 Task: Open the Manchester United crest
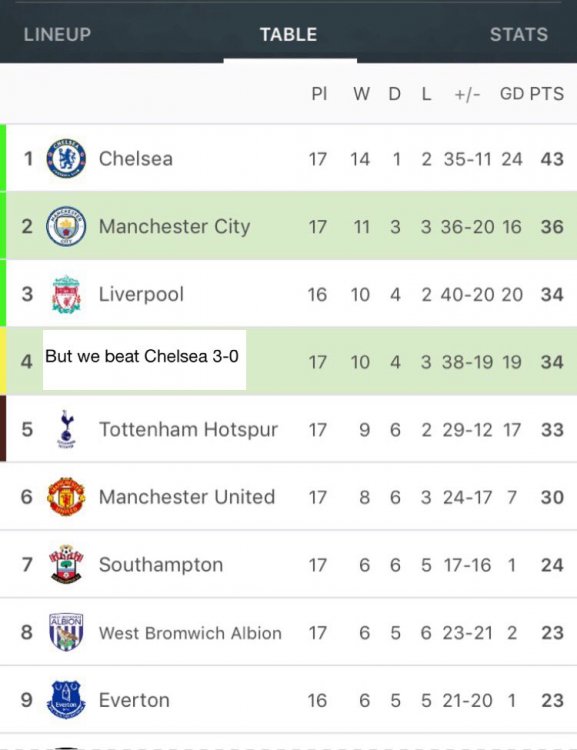(66, 496)
